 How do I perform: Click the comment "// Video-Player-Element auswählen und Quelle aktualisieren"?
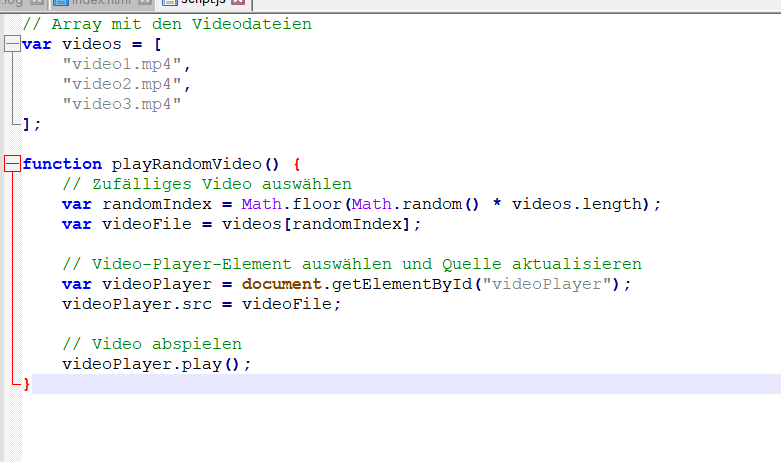[352, 264]
